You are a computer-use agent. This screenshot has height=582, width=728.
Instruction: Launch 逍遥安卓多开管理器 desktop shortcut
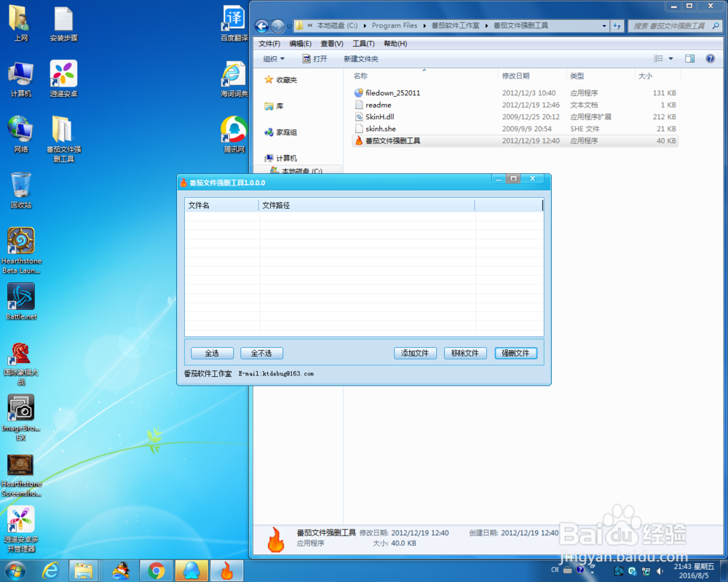click(21, 529)
